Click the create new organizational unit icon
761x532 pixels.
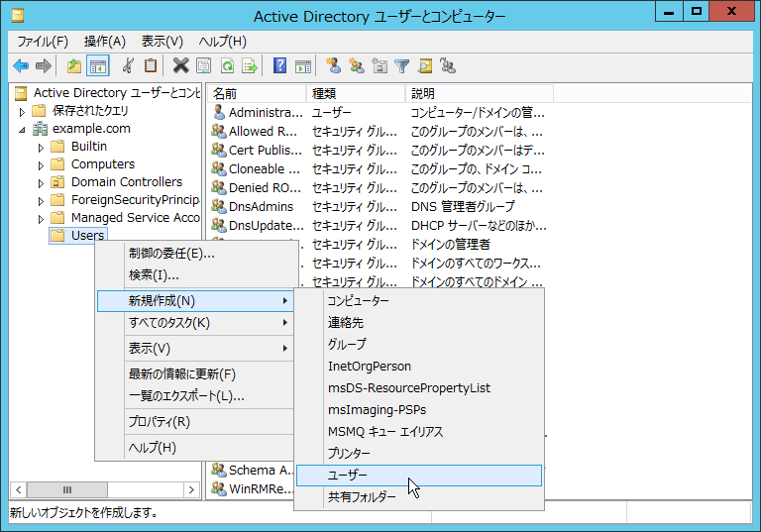380,65
